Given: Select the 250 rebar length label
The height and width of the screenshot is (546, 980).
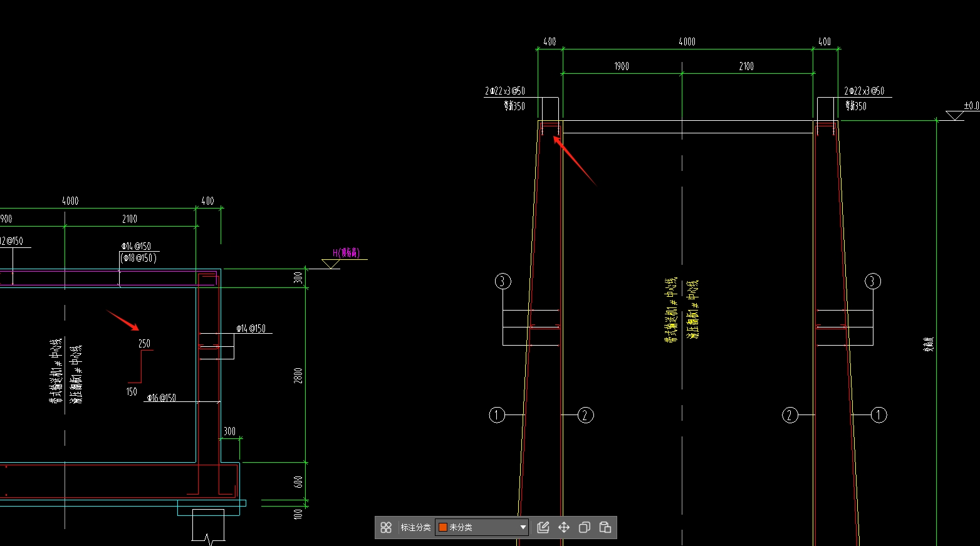Looking at the screenshot, I should click(144, 344).
